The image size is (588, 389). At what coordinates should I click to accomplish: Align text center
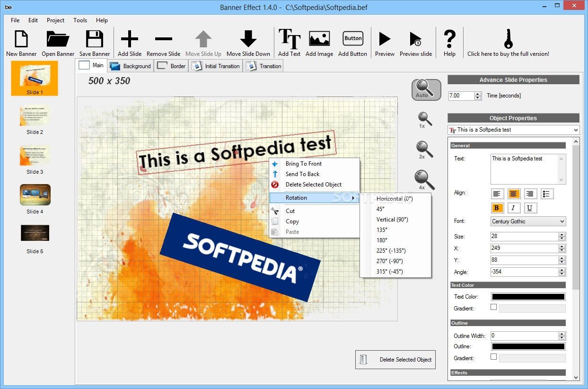click(514, 194)
